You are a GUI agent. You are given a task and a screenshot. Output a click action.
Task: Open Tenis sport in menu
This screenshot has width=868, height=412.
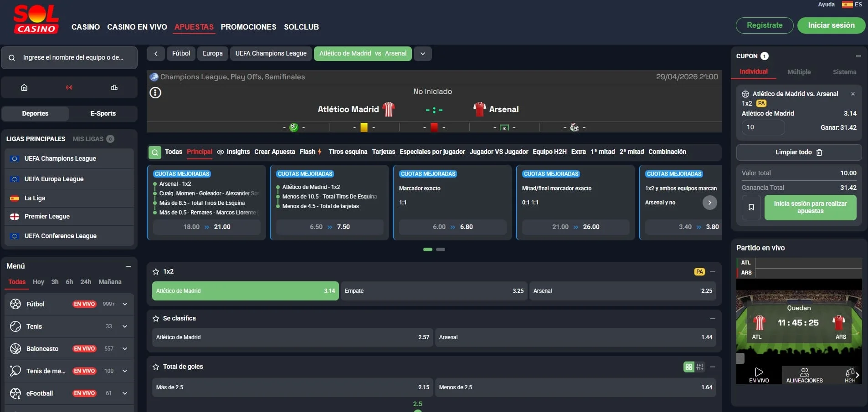click(x=69, y=326)
